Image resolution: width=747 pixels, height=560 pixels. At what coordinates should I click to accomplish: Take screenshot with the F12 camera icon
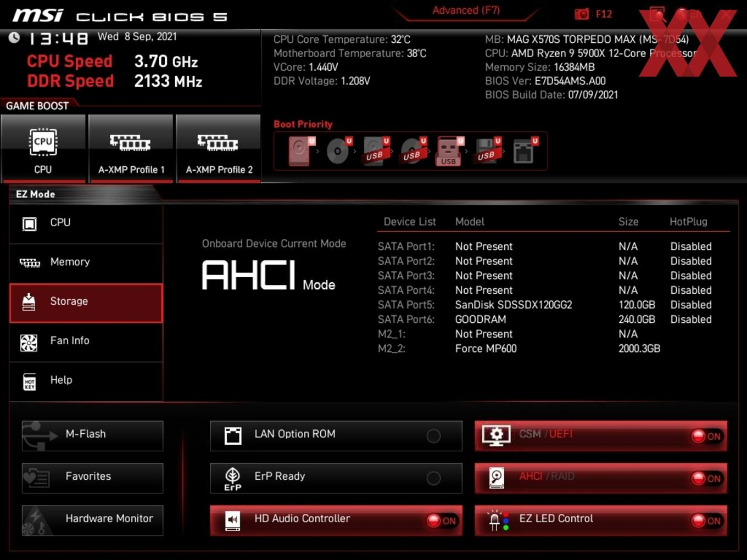(x=582, y=14)
